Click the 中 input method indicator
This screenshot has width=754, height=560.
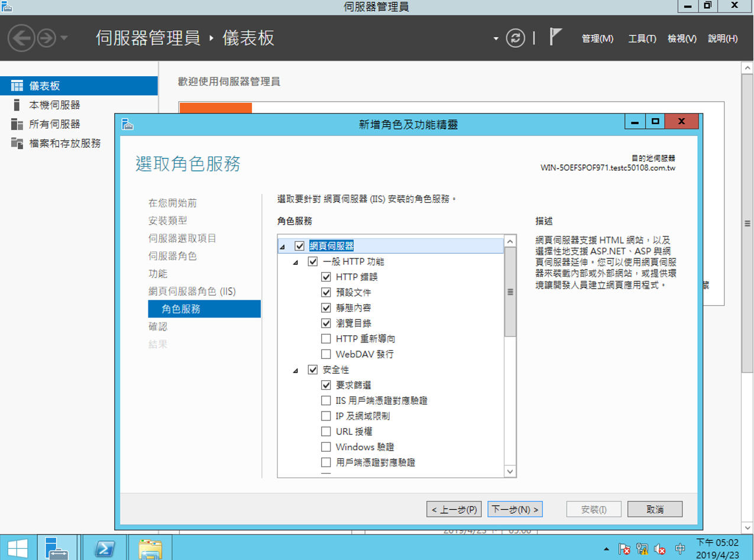680,549
